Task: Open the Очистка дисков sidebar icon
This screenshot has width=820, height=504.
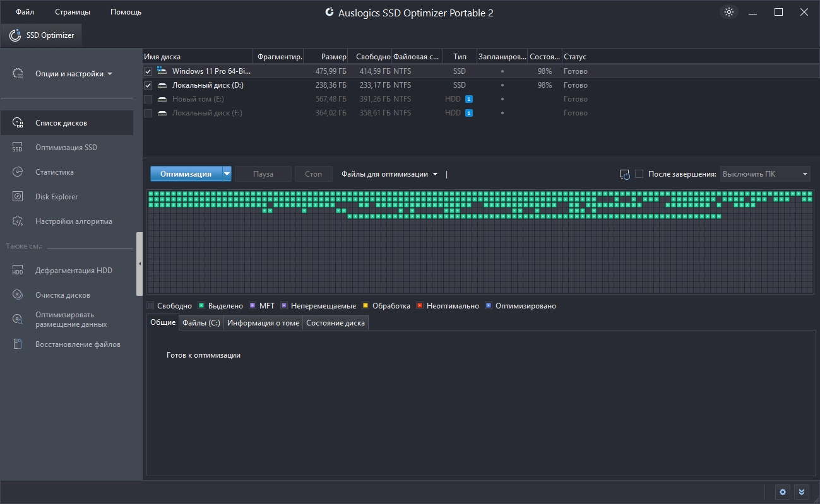Action: pyautogui.click(x=18, y=295)
